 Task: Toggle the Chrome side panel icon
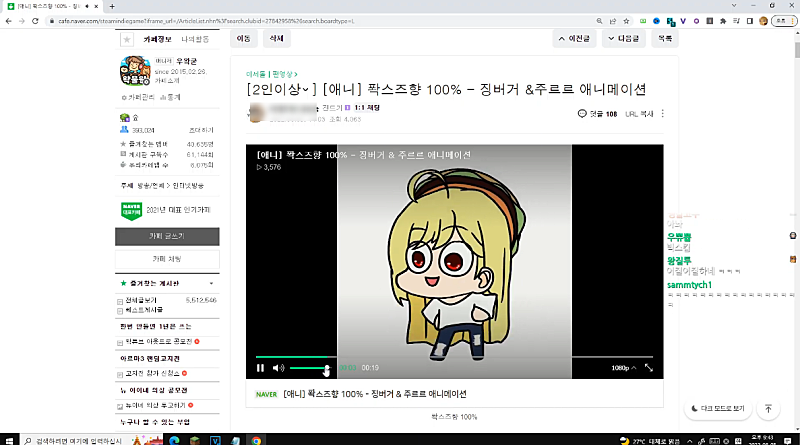749,21
